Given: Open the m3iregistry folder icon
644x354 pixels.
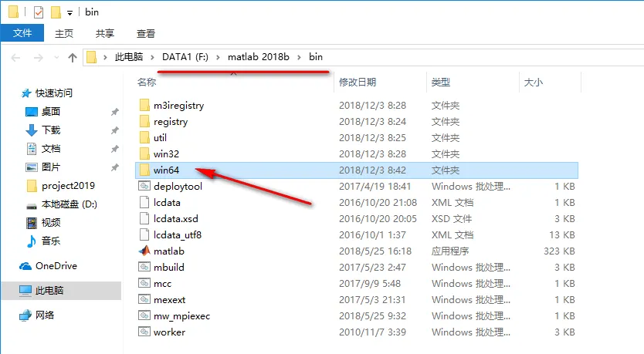Looking at the screenshot, I should pyautogui.click(x=144, y=106).
